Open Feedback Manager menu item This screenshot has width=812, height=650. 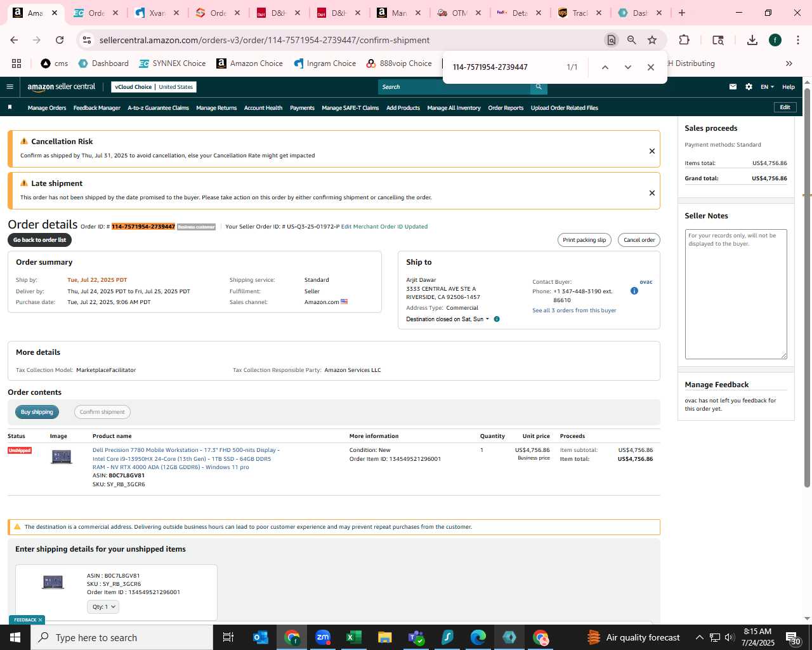[x=97, y=108]
